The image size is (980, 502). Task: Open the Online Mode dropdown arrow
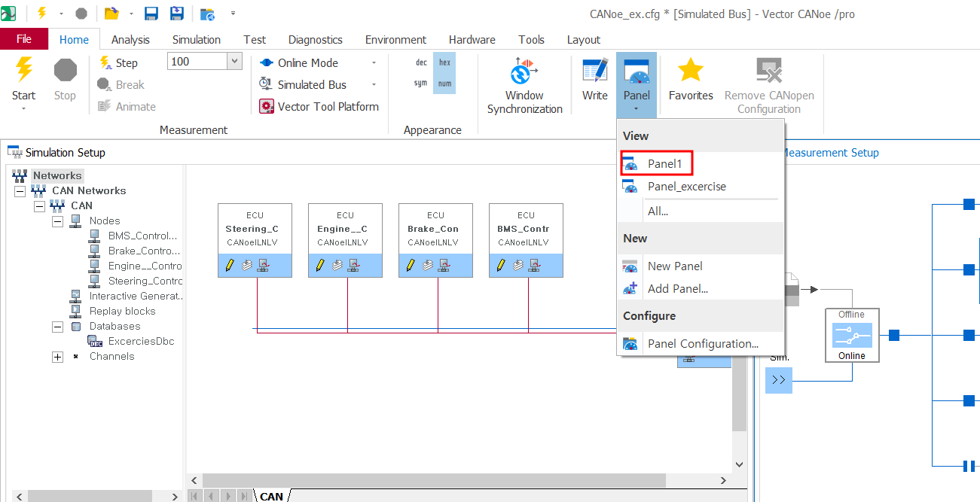pyautogui.click(x=374, y=63)
